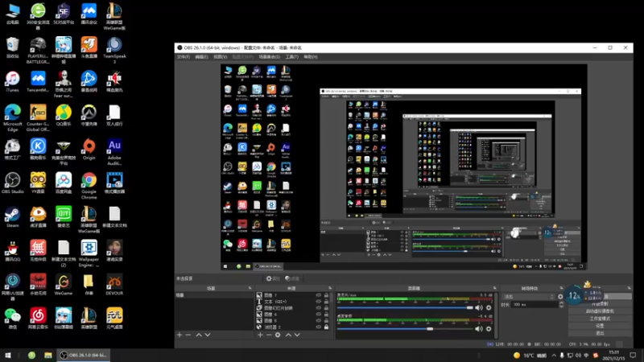Open the source Properties (属性) toolbar button
Image resolution: width=644 pixels, height=362 pixels.
pyautogui.click(x=272, y=278)
